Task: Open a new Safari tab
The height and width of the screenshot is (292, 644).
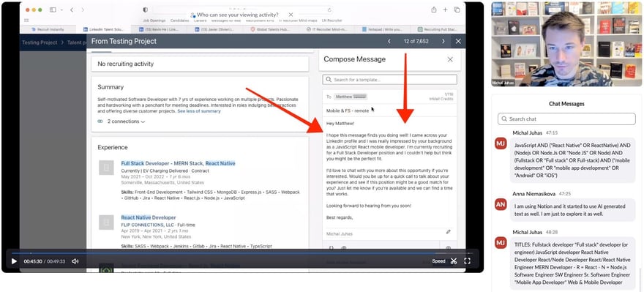Action: pos(445,10)
